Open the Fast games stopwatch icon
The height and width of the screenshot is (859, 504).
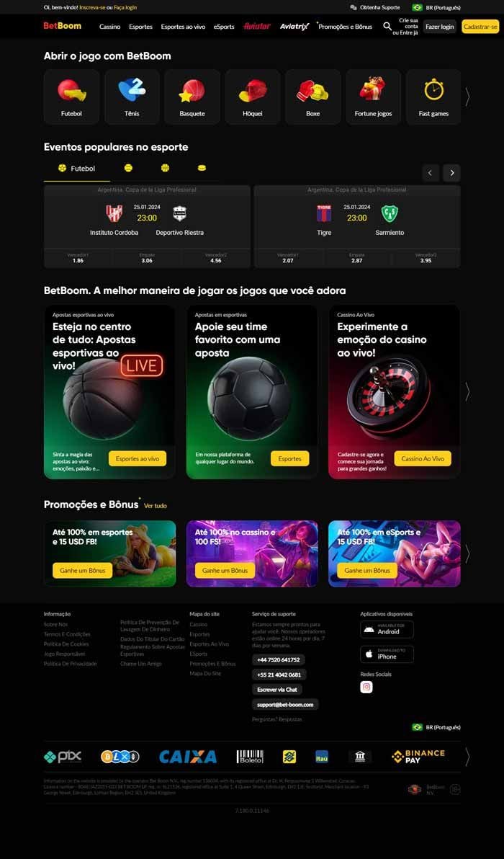tap(434, 89)
